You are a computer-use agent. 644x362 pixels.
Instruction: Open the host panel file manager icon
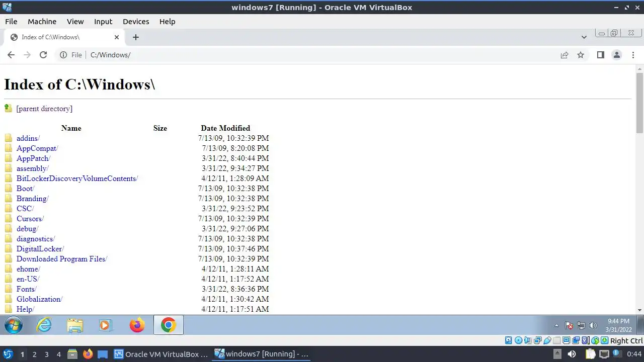coord(72,354)
